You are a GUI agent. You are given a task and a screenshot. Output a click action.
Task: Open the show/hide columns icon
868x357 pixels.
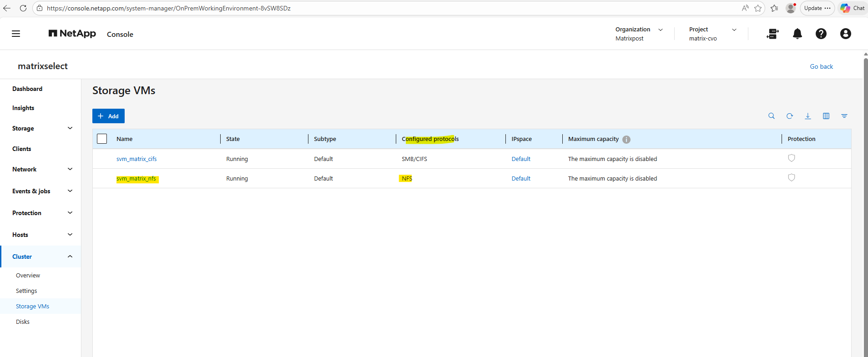tap(826, 116)
